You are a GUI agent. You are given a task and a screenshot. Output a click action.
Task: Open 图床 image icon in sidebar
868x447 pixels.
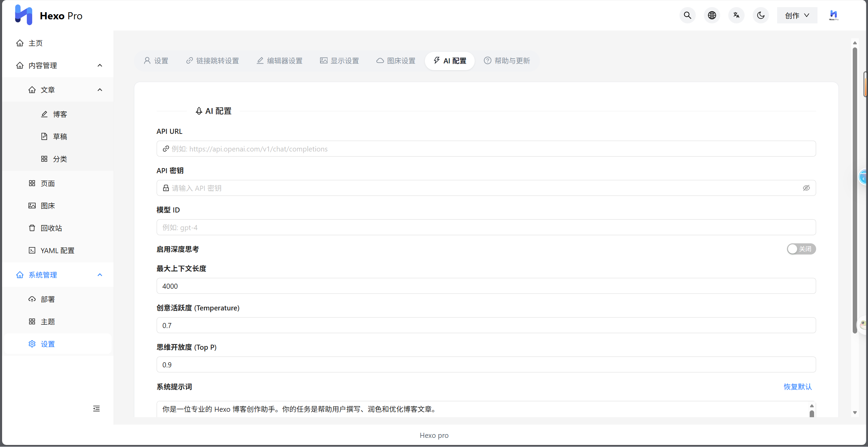pyautogui.click(x=32, y=206)
